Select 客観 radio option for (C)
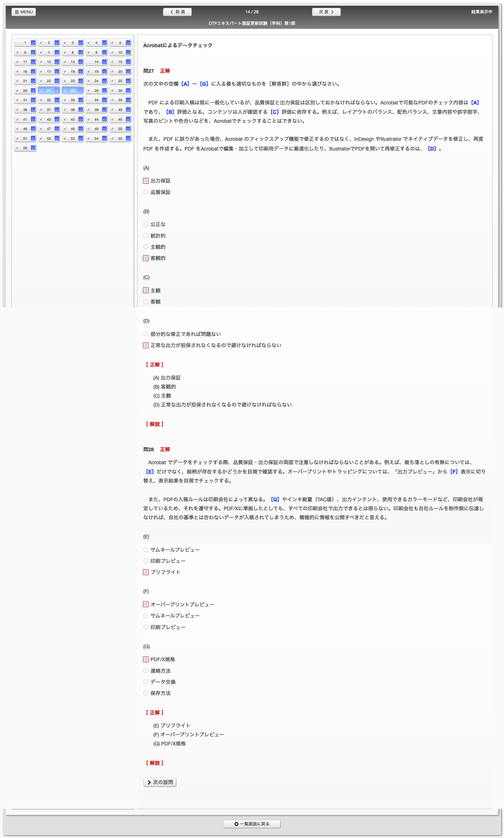 (146, 302)
